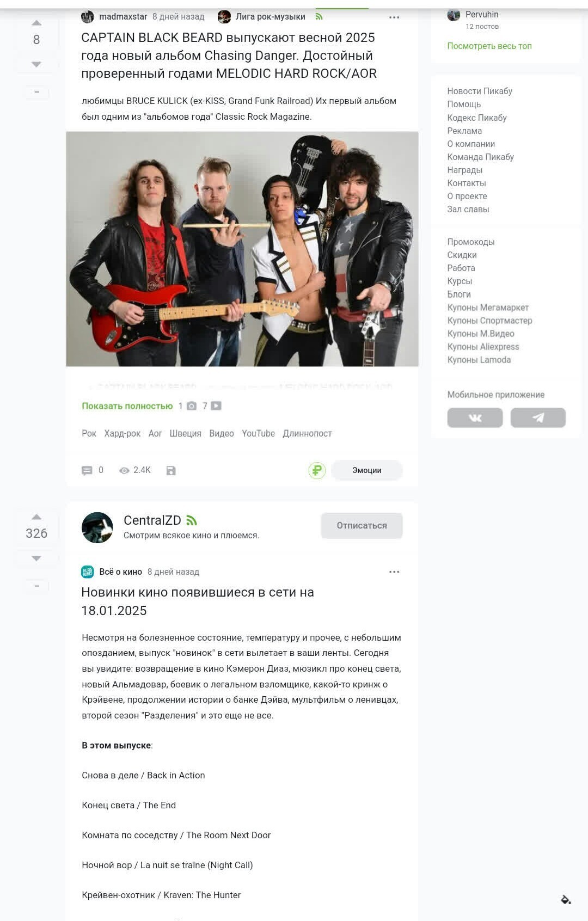This screenshot has width=588, height=921.
Task: Open the Эмоции reactions button
Action: coord(366,470)
